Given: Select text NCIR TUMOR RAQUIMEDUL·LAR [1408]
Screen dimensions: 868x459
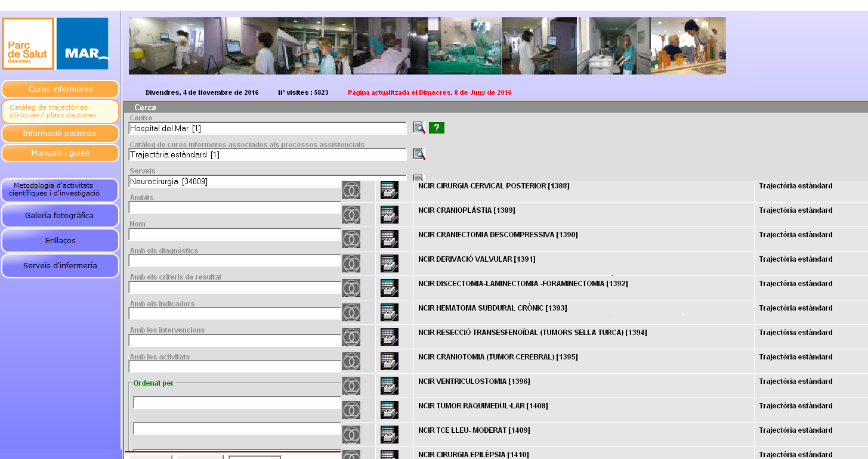Looking at the screenshot, I should pyautogui.click(x=483, y=406).
